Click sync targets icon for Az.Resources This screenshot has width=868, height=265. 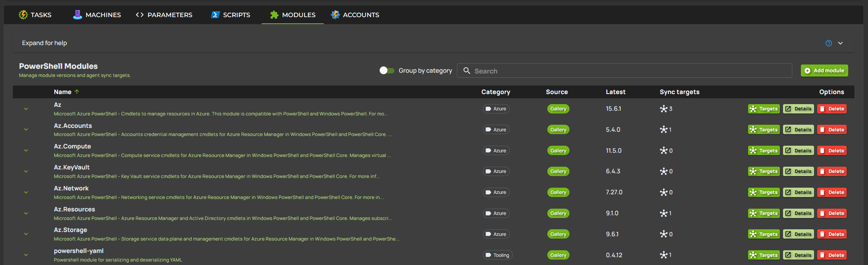click(664, 213)
